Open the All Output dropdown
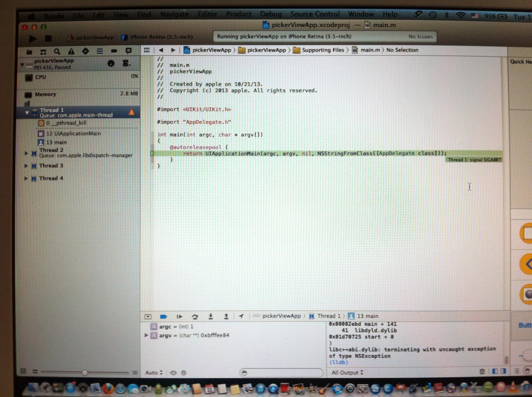Screen dimensions: 532x397 [x=347, y=372]
